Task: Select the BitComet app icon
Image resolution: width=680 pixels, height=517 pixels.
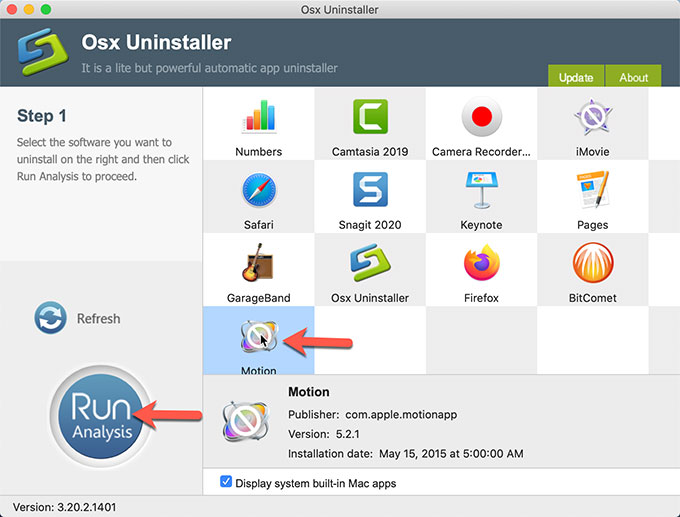Action: click(593, 263)
